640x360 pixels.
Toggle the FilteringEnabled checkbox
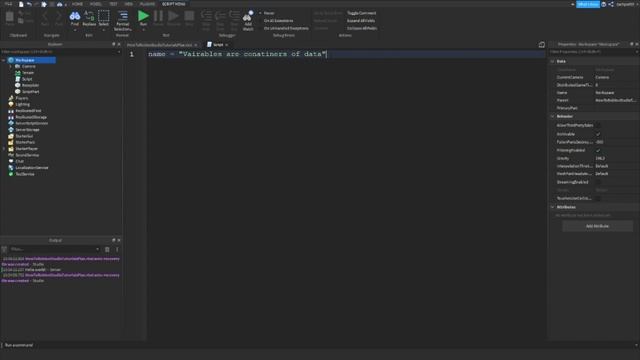(598, 150)
